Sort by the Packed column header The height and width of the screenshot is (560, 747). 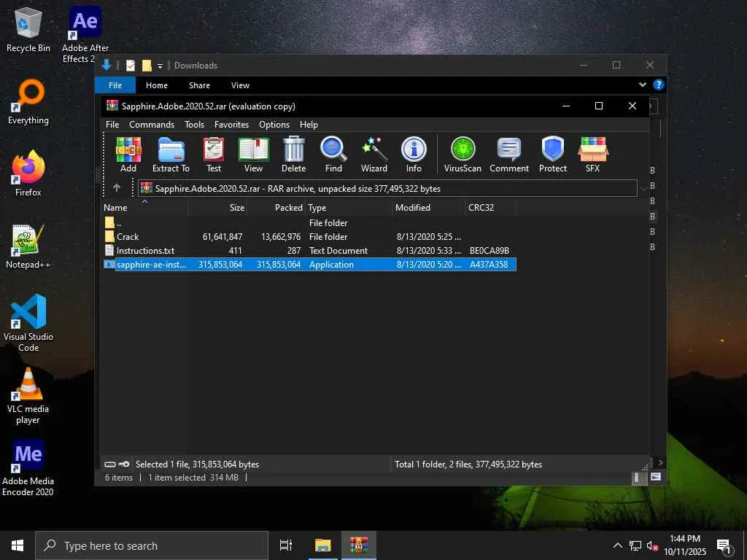point(276,208)
